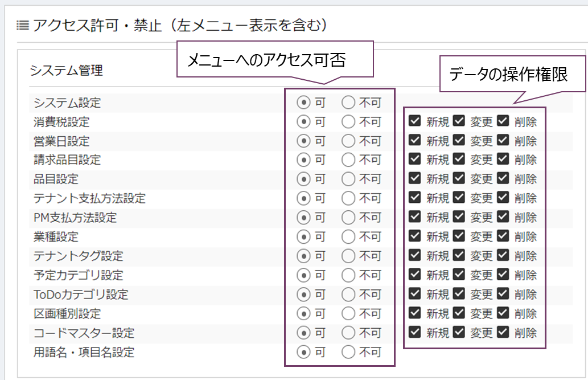This screenshot has width=588, height=380.
Task: Click the list icon beside アクセス許可・禁止 heading
Action: coord(23,25)
